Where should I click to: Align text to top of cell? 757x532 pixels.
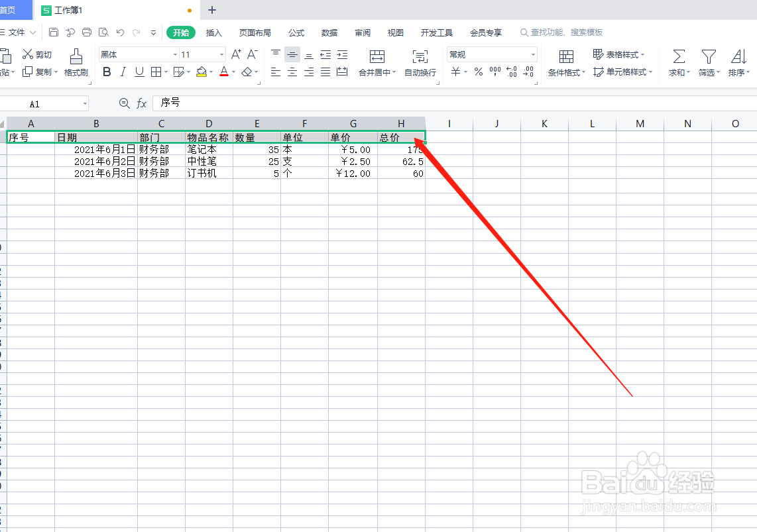click(x=276, y=54)
